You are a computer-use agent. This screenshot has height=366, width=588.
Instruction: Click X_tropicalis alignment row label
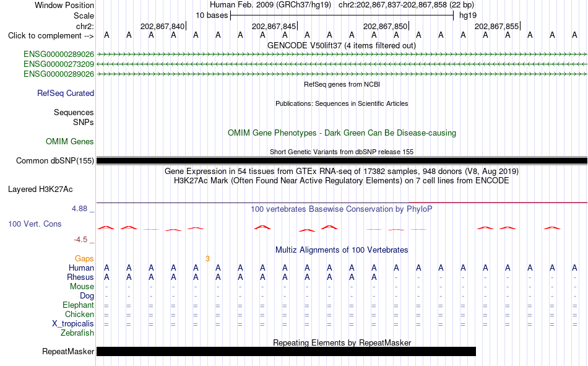tap(73, 324)
